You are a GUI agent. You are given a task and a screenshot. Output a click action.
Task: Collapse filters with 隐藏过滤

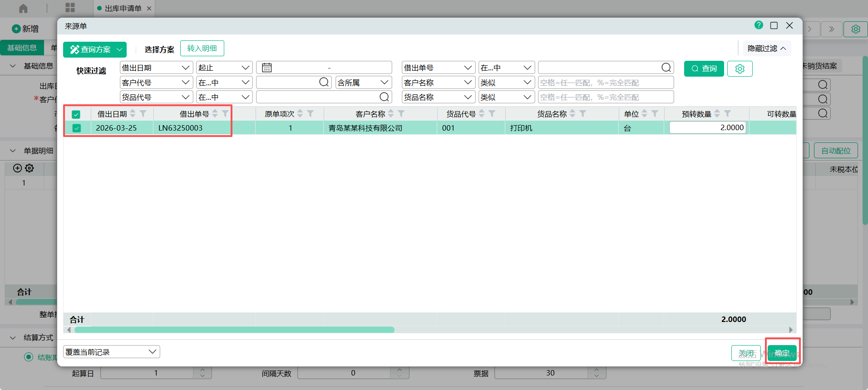766,49
